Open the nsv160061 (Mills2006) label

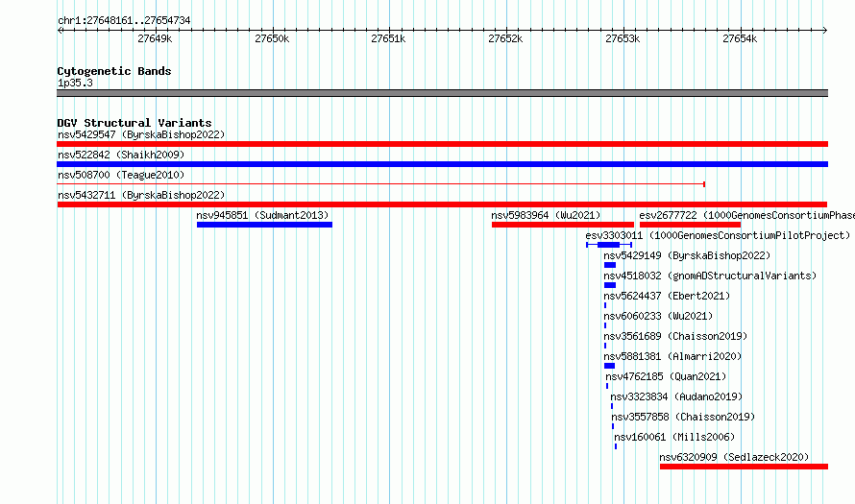(x=674, y=437)
